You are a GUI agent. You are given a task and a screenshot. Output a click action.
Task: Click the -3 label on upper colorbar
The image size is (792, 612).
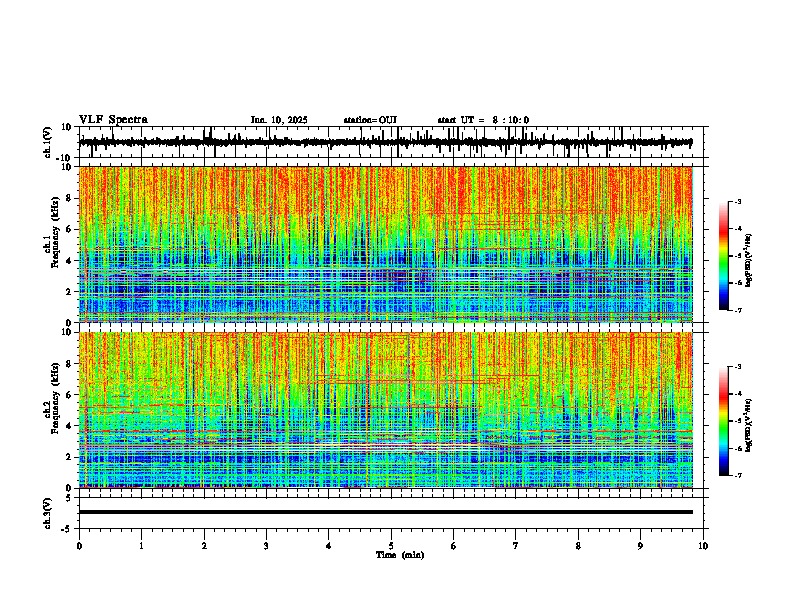click(737, 202)
